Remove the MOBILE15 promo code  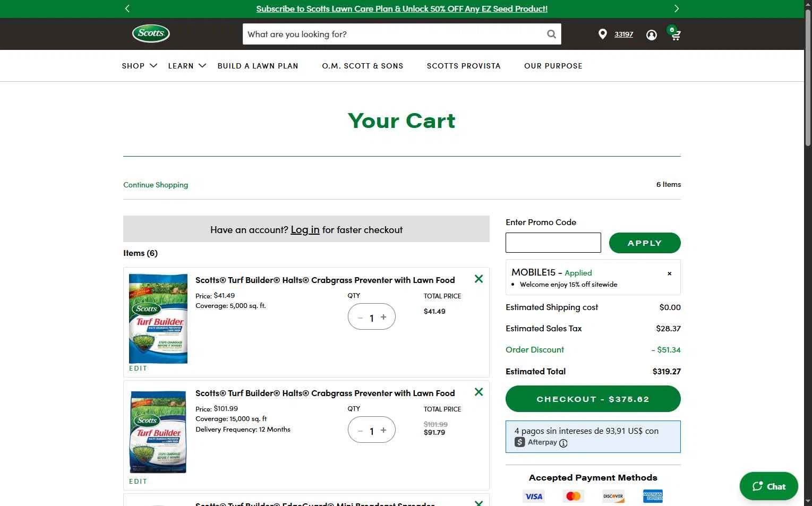669,273
